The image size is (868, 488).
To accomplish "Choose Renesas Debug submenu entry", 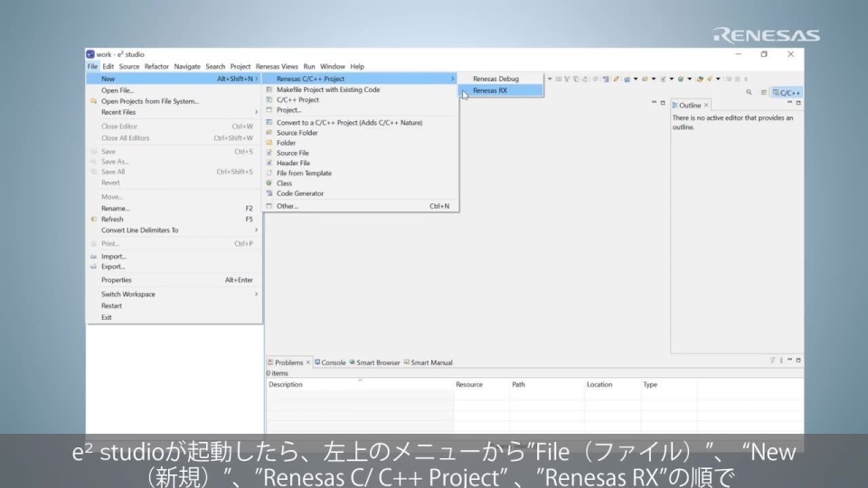I will point(495,80).
